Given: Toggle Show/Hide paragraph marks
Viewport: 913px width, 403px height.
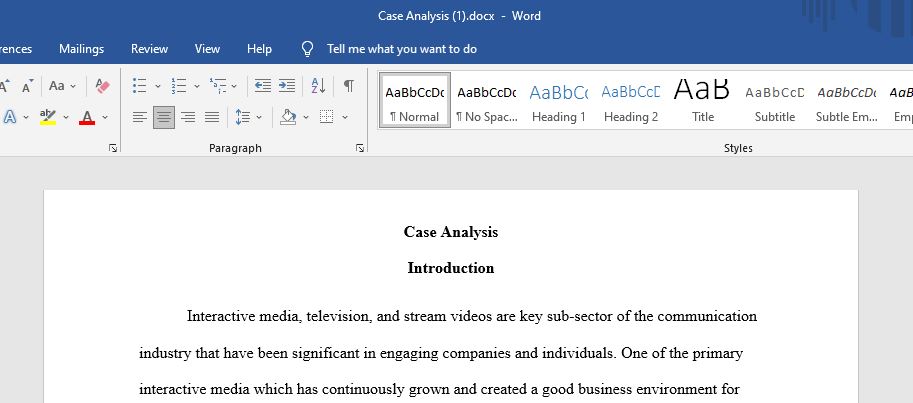Looking at the screenshot, I should click(x=348, y=86).
